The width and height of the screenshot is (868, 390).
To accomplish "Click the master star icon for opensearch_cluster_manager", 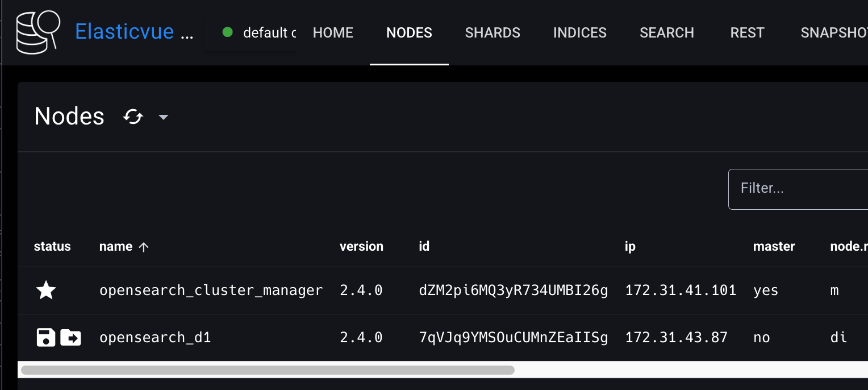I will pyautogui.click(x=46, y=291).
